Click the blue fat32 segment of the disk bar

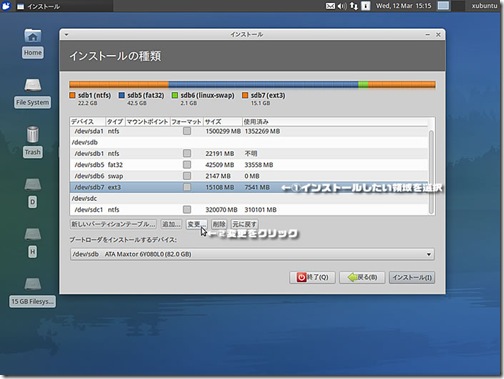point(263,85)
